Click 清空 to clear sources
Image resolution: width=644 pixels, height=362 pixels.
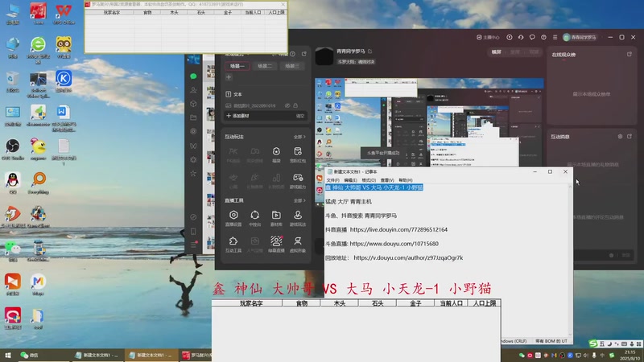point(300,116)
